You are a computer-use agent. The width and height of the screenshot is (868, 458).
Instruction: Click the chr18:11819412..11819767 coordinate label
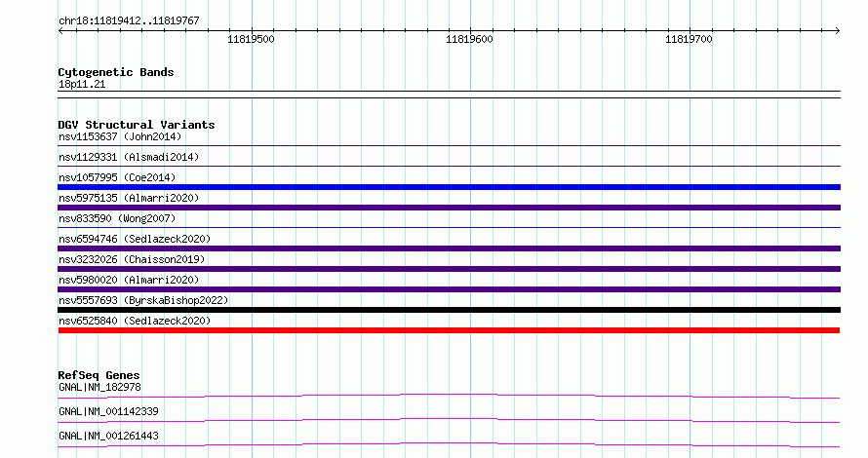tap(129, 21)
